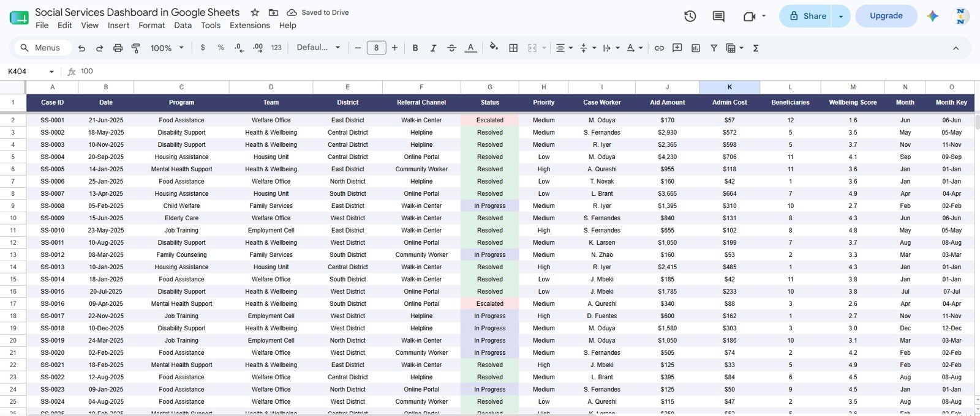Format selection as currency

tap(203, 48)
